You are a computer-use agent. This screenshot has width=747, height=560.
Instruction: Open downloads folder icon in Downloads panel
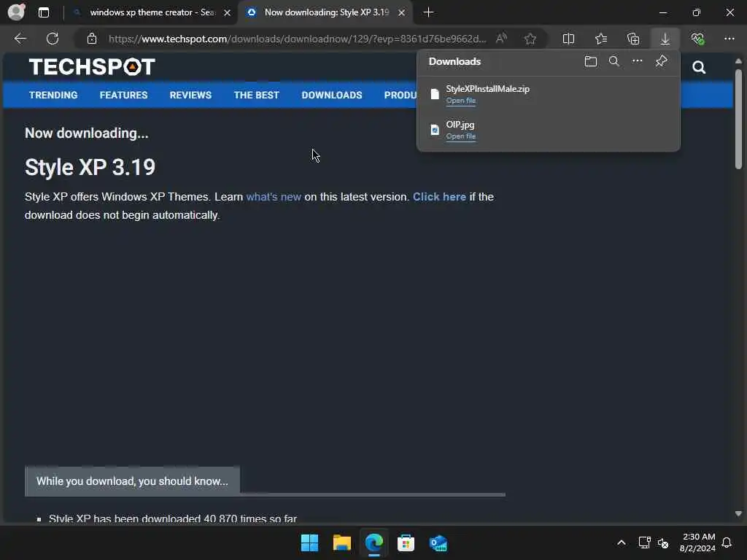tap(591, 61)
